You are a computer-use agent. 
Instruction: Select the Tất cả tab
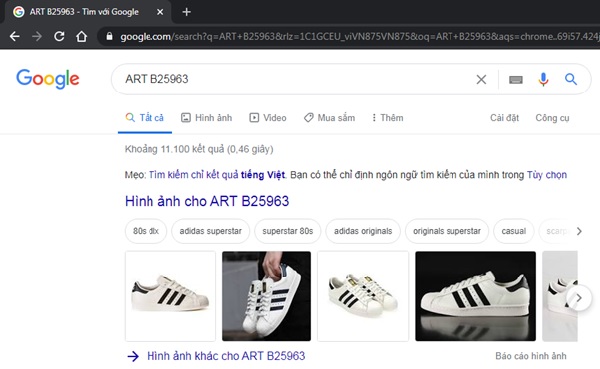coord(145,118)
